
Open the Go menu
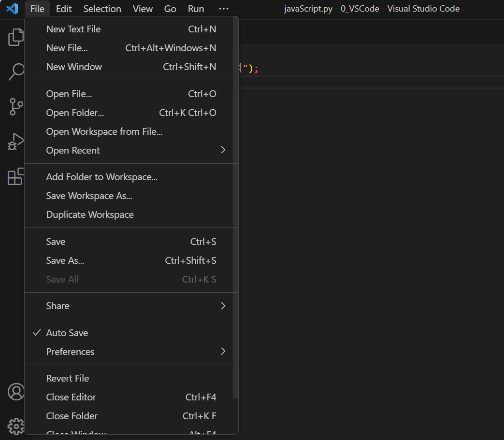point(170,9)
